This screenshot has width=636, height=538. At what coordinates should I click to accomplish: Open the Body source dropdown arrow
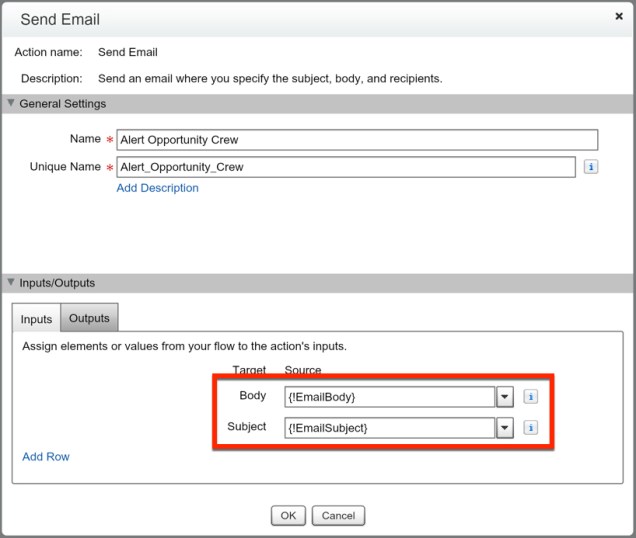coord(505,397)
